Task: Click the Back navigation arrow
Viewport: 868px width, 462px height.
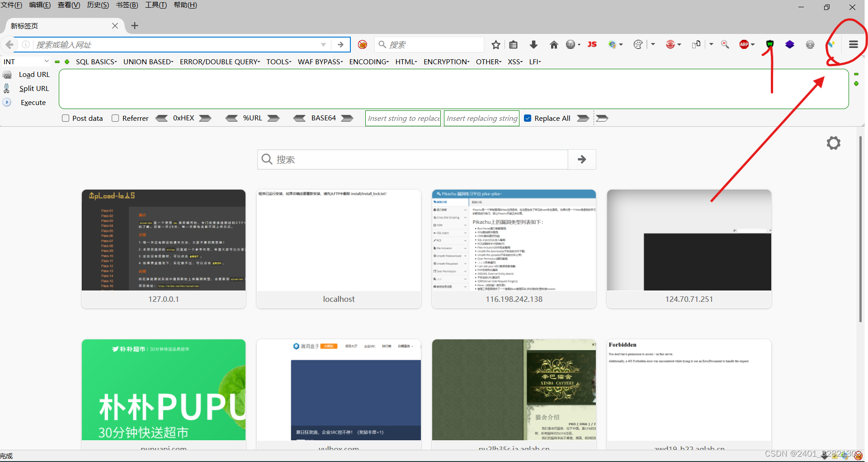Action: tap(9, 44)
